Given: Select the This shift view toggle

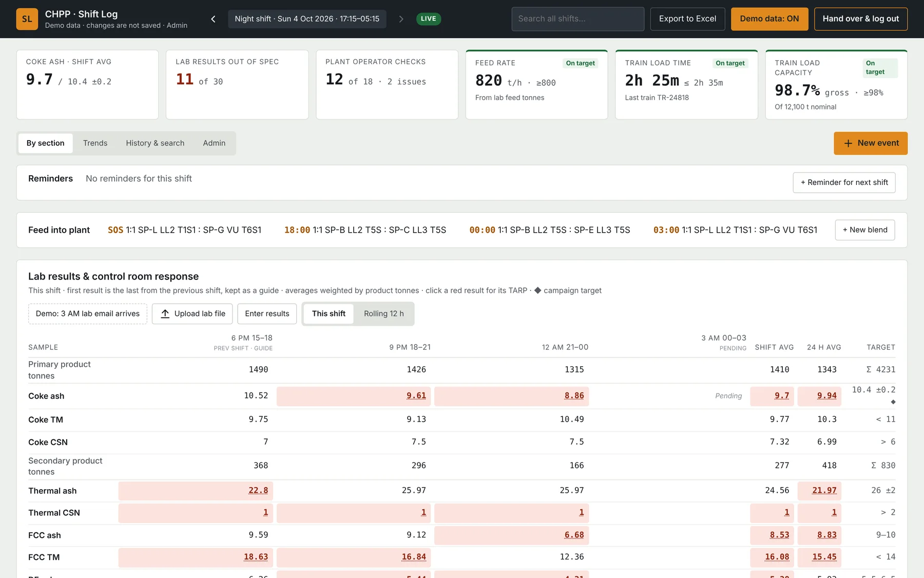Looking at the screenshot, I should pyautogui.click(x=329, y=314).
